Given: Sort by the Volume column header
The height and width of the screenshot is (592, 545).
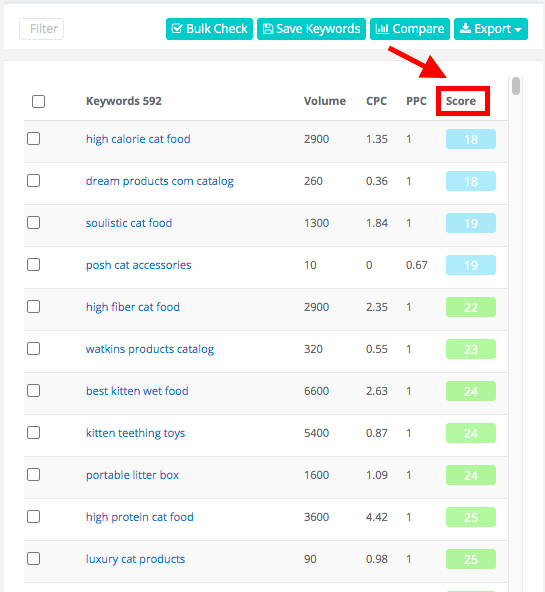Looking at the screenshot, I should pos(325,101).
